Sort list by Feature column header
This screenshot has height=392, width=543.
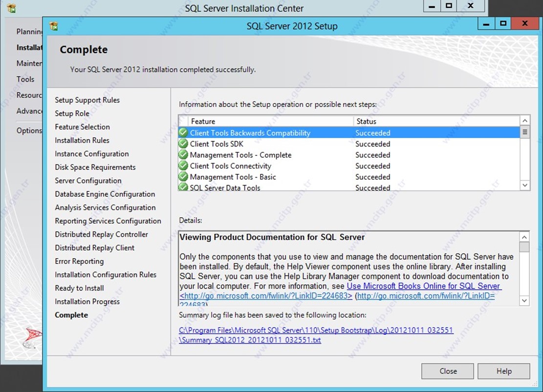click(x=270, y=121)
